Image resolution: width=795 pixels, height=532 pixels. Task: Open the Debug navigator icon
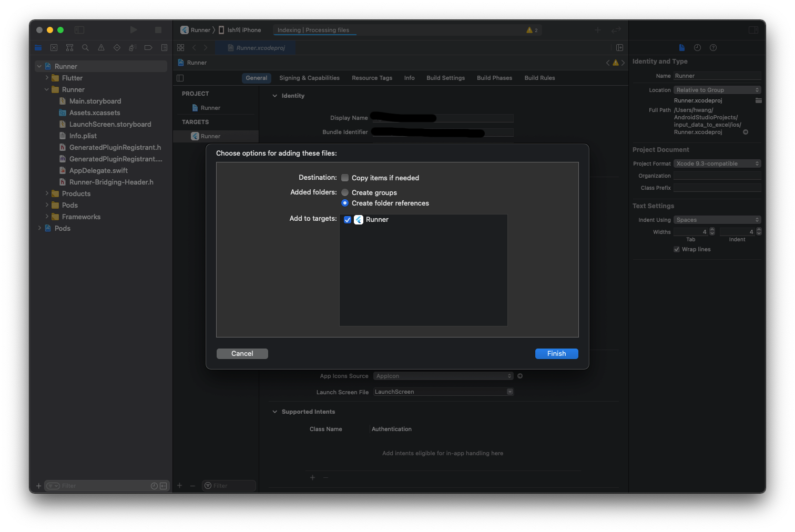click(x=132, y=48)
